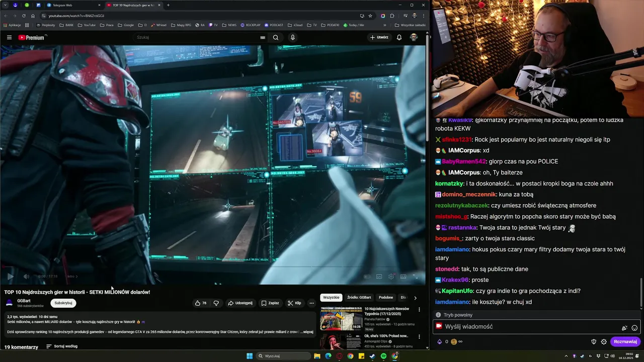The width and height of the screenshot is (644, 362).
Task: Select the Wszystkie filter chip
Action: [331, 298]
